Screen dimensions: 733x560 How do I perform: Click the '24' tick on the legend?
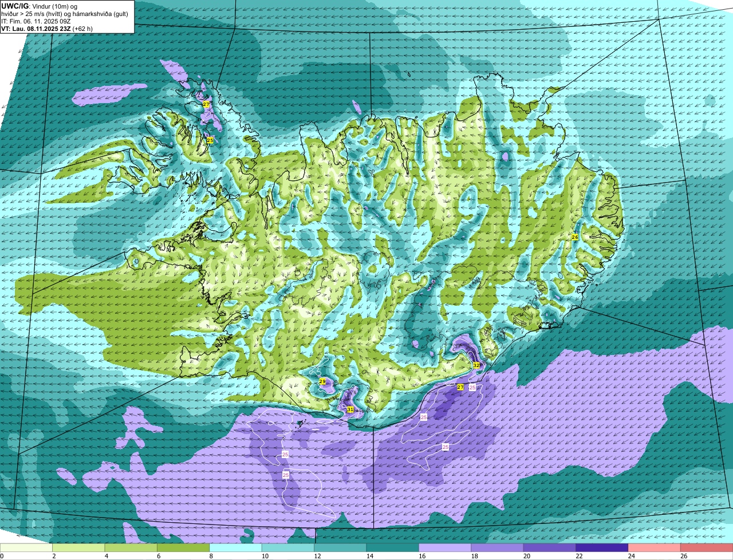click(630, 556)
